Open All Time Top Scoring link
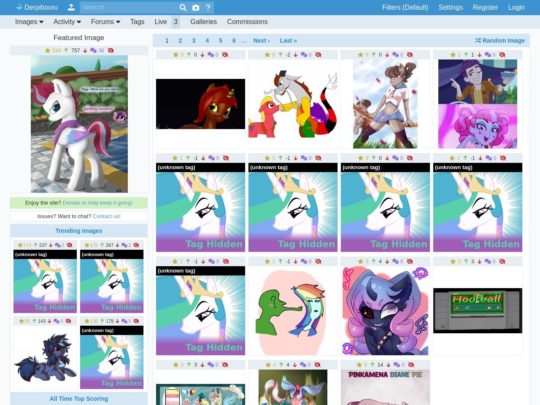This screenshot has width=540, height=405. 79,399
